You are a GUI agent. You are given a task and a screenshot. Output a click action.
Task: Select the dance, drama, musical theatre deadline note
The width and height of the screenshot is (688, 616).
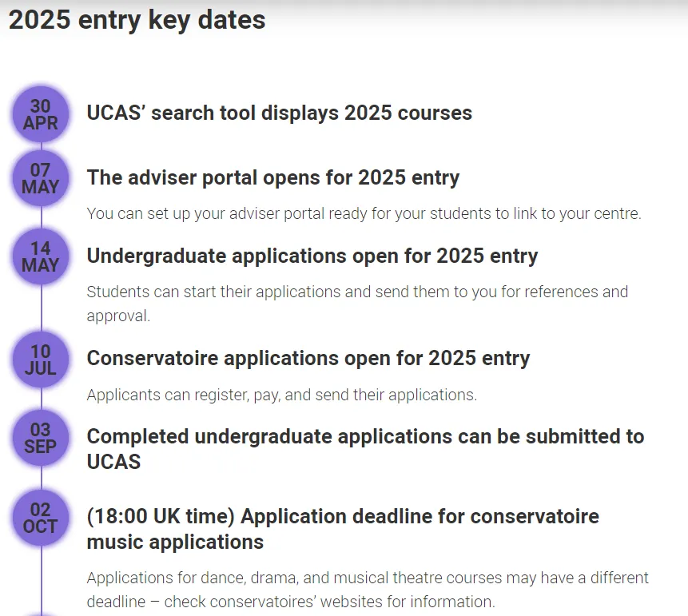[367, 589]
